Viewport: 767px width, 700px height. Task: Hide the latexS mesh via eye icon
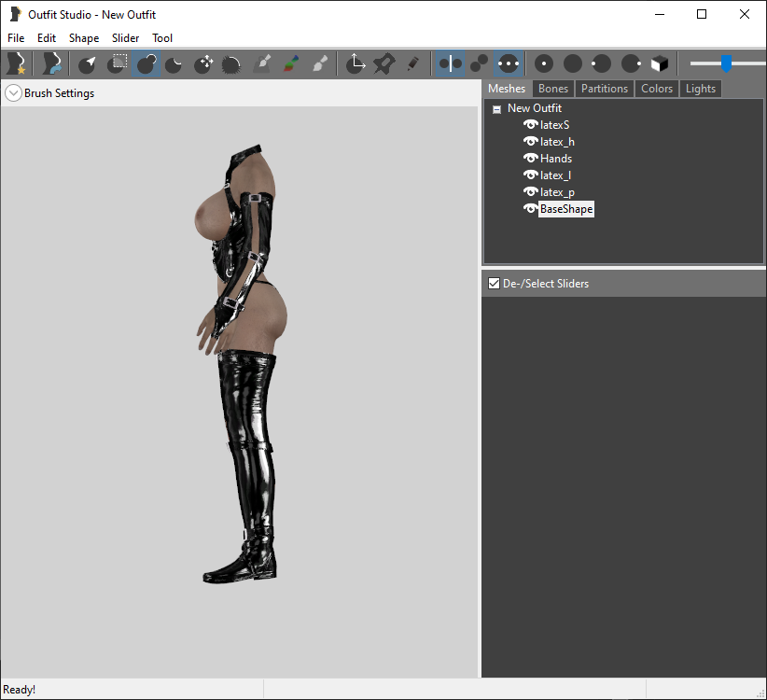(530, 125)
